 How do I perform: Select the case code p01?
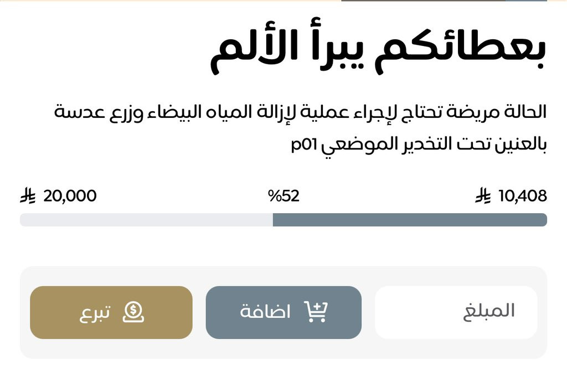tap(303, 145)
